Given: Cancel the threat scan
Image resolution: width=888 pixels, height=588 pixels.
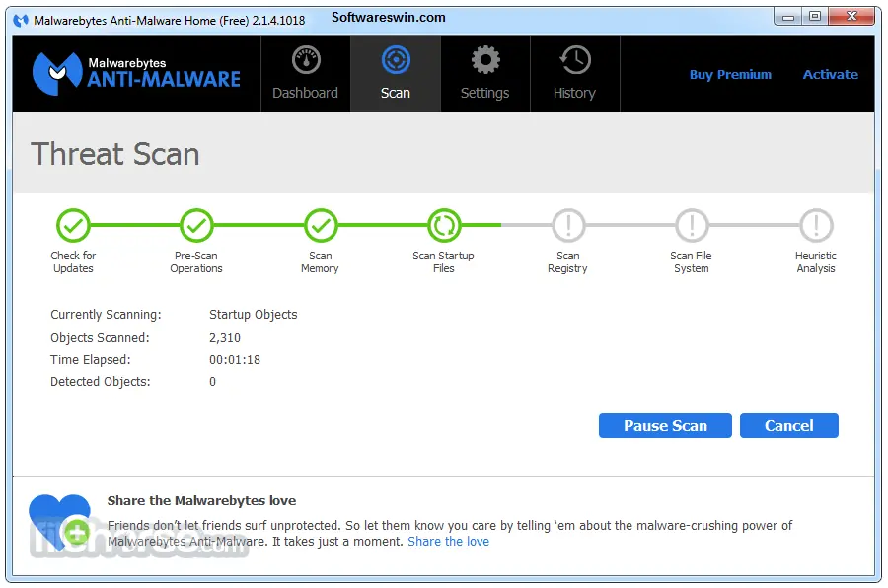Looking at the screenshot, I should (789, 425).
